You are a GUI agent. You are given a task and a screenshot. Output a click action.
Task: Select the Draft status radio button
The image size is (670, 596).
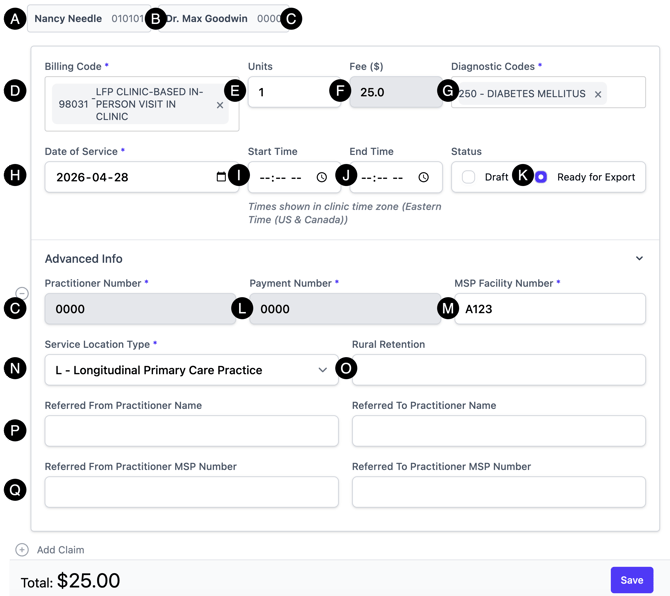469,177
